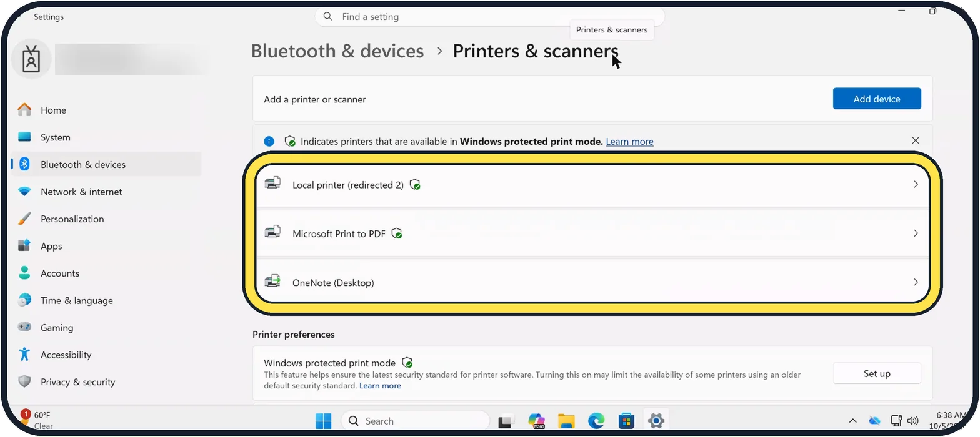The height and width of the screenshot is (437, 980).
Task: Click the Microsoft Print to PDF printer icon
Action: (272, 232)
